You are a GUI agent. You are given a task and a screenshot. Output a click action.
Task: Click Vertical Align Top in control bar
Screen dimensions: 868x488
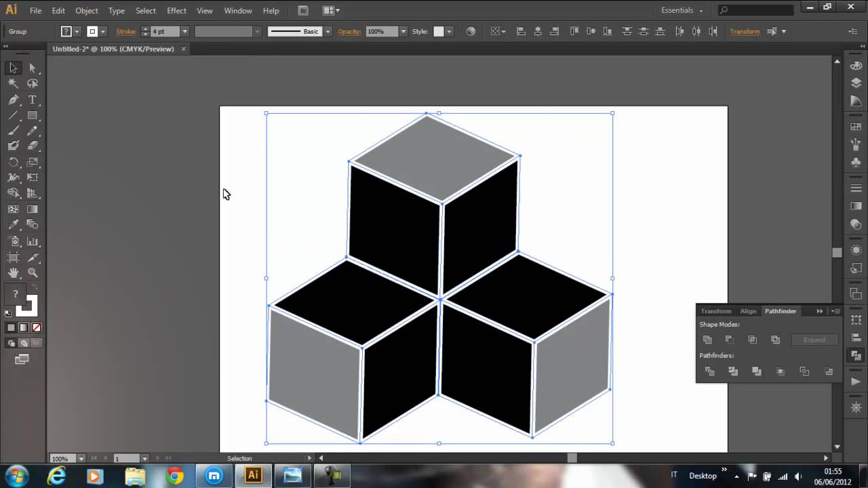[574, 31]
